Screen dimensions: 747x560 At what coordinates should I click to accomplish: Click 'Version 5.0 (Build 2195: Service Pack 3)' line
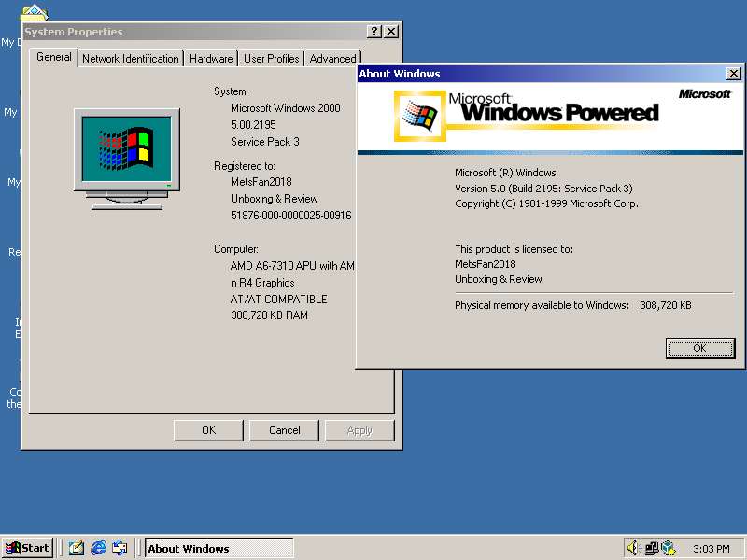pyautogui.click(x=543, y=189)
